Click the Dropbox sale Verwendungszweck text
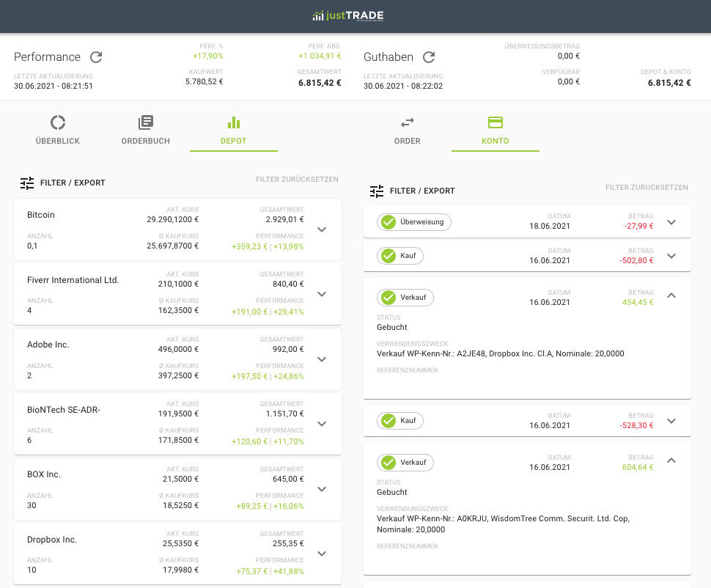The height and width of the screenshot is (588, 711). coord(500,354)
